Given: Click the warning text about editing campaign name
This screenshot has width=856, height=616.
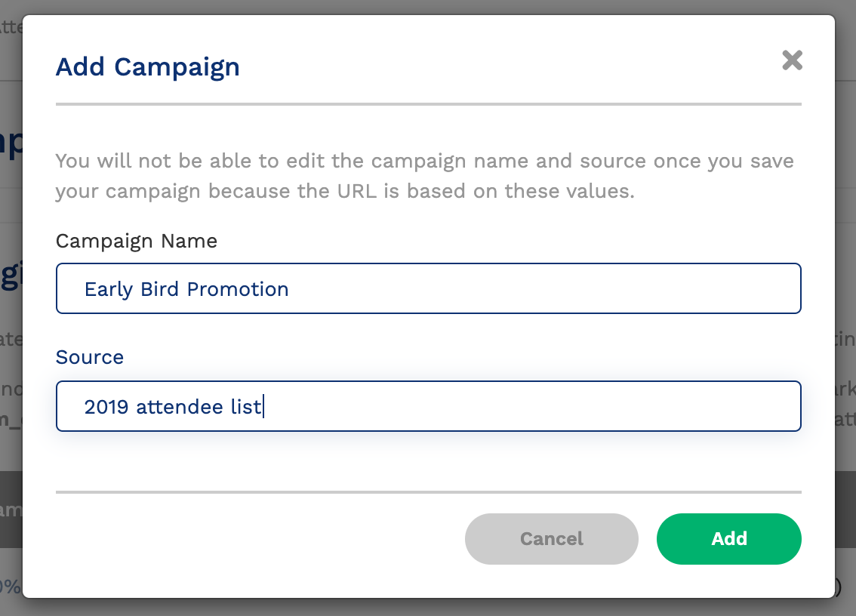Looking at the screenshot, I should point(423,175).
